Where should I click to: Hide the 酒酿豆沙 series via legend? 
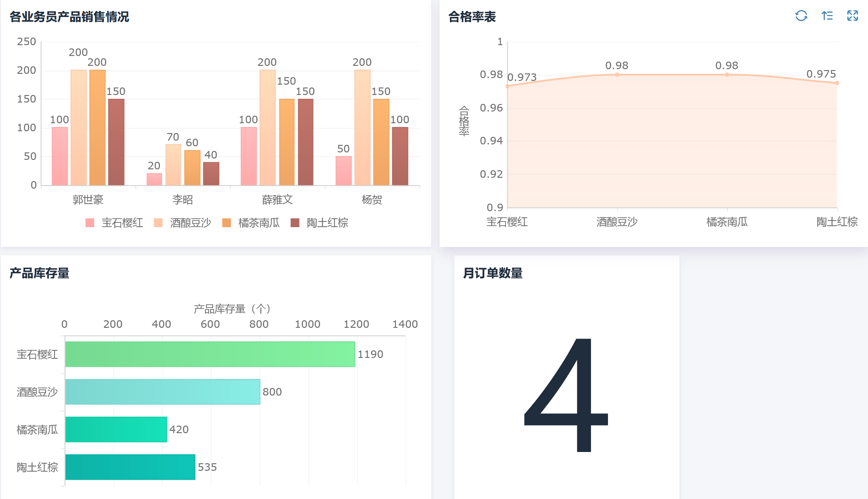tap(182, 223)
